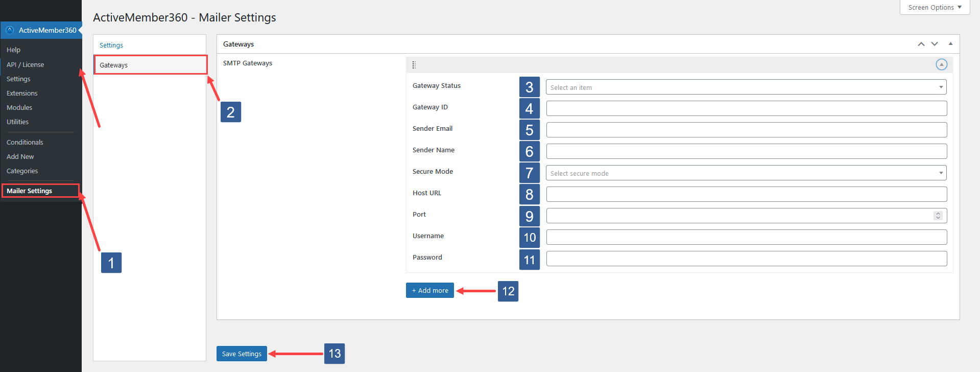Open Help in the sidebar menu
Image resolution: width=980 pixels, height=372 pixels.
(x=13, y=50)
